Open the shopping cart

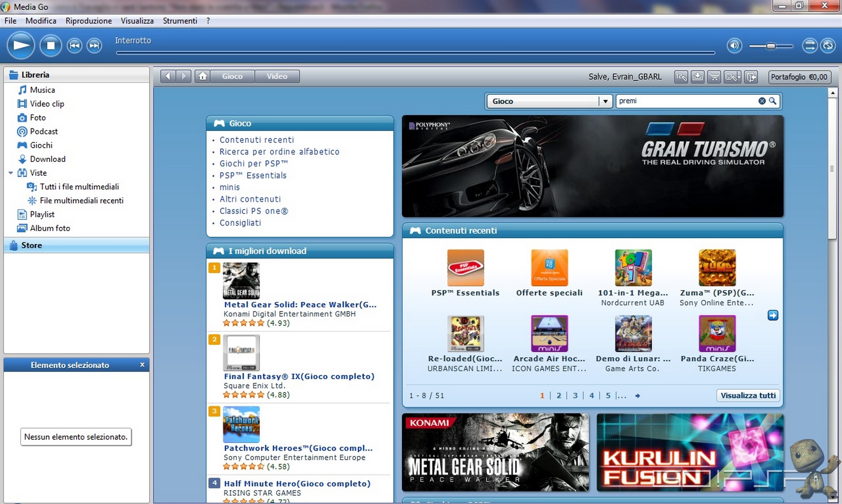pos(714,77)
